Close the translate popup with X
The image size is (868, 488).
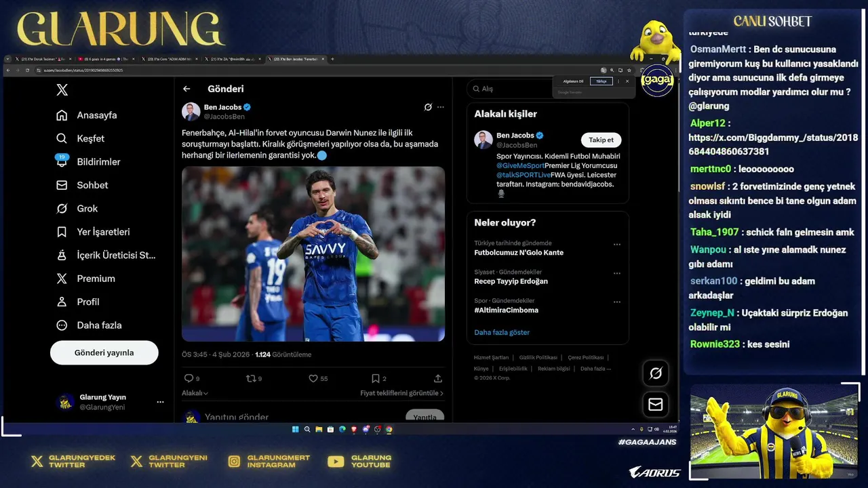click(627, 81)
